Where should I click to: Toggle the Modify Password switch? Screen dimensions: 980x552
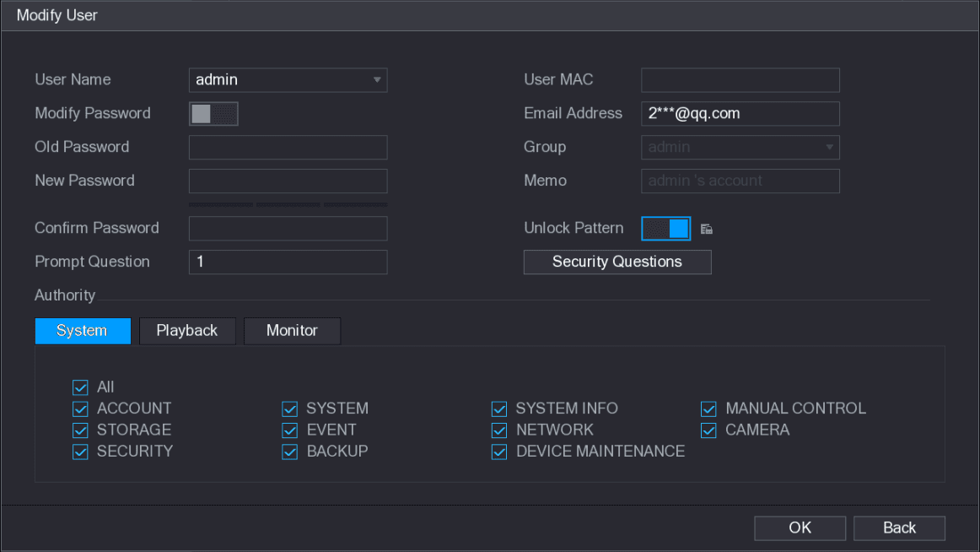(x=213, y=114)
